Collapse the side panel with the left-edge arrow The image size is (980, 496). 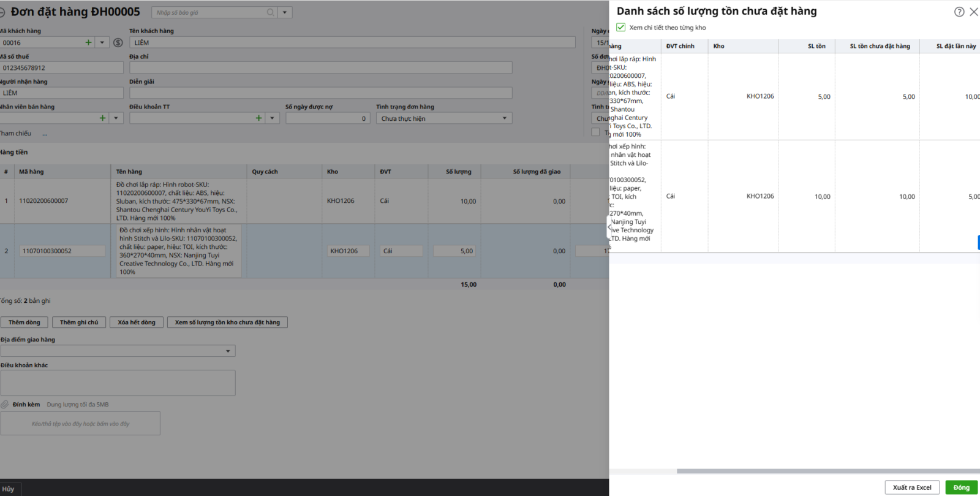(x=609, y=227)
